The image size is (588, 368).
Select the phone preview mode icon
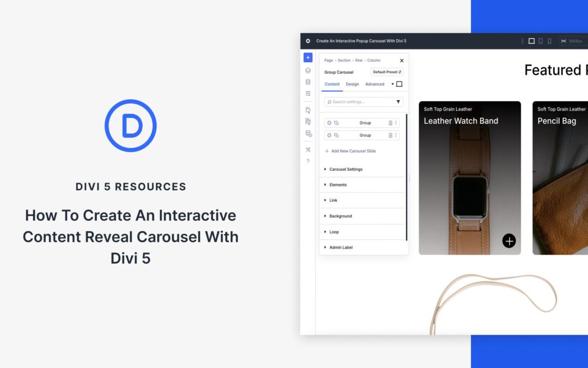pos(550,41)
